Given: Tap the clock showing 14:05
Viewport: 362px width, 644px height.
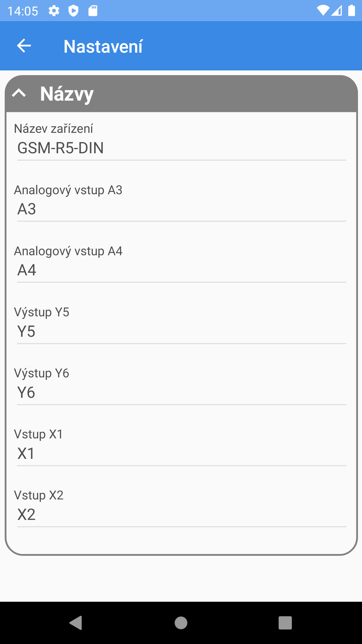Looking at the screenshot, I should [23, 11].
